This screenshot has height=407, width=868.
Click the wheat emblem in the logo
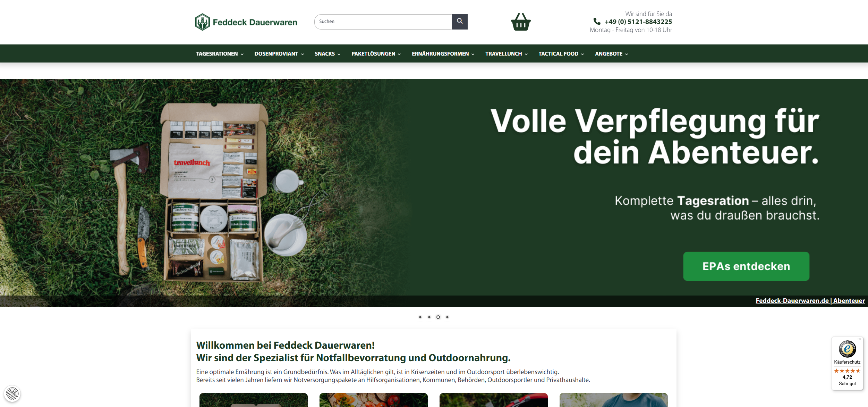(202, 22)
